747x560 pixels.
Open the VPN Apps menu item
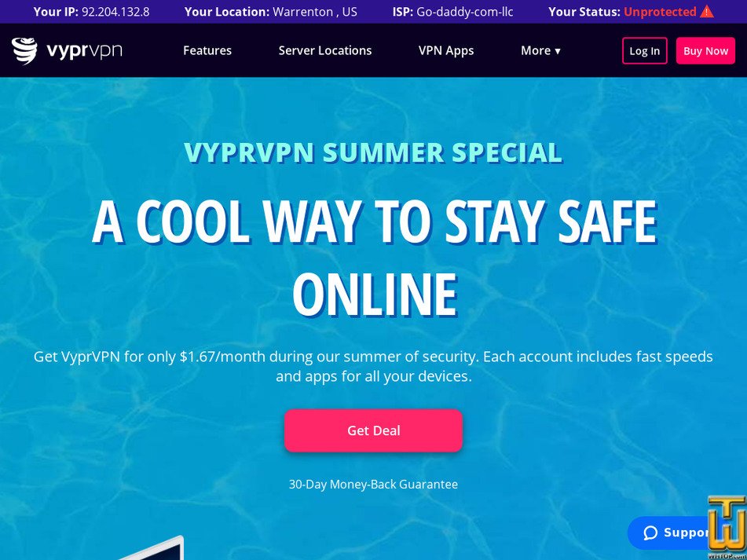(x=446, y=50)
